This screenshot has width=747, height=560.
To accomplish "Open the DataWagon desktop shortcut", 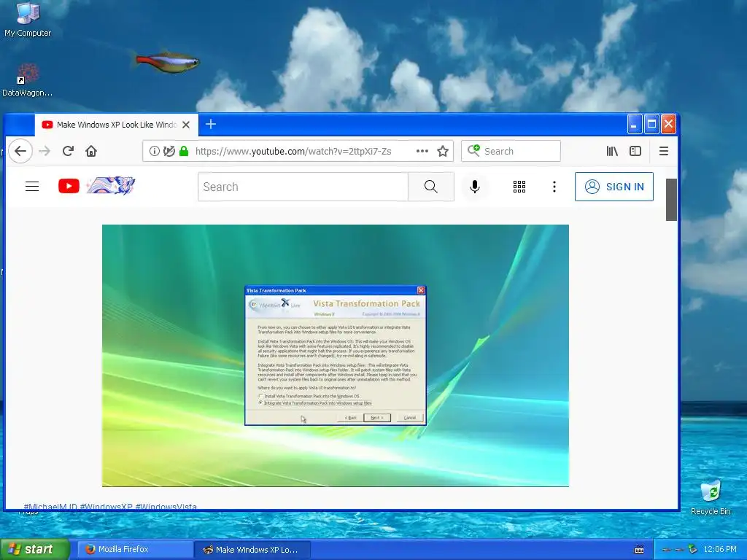I will 27,80.
